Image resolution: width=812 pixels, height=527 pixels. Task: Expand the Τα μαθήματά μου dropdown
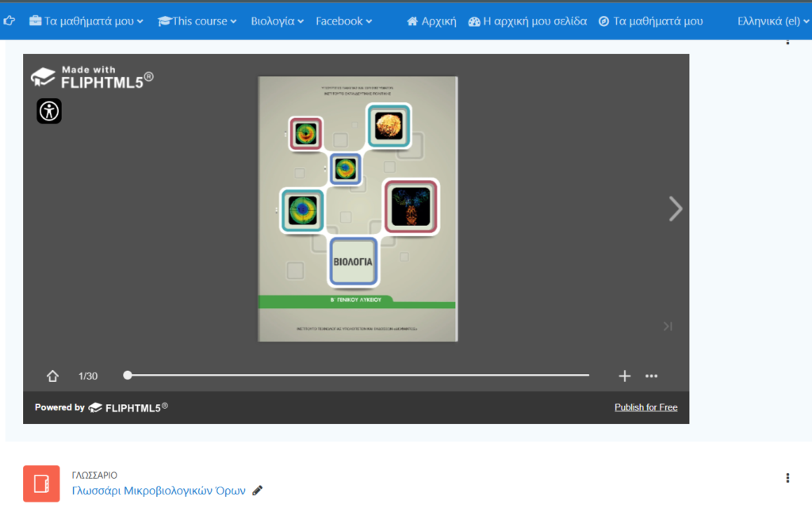(86, 21)
